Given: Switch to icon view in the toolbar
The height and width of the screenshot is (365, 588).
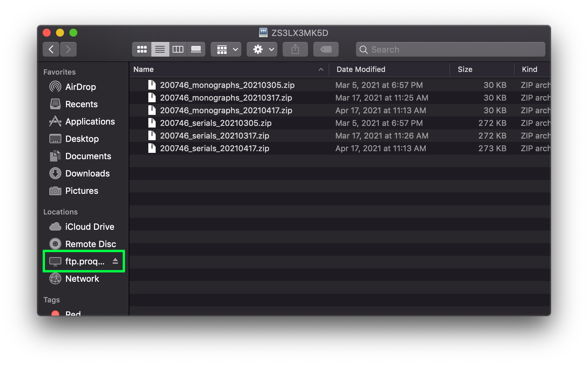Looking at the screenshot, I should (x=142, y=49).
